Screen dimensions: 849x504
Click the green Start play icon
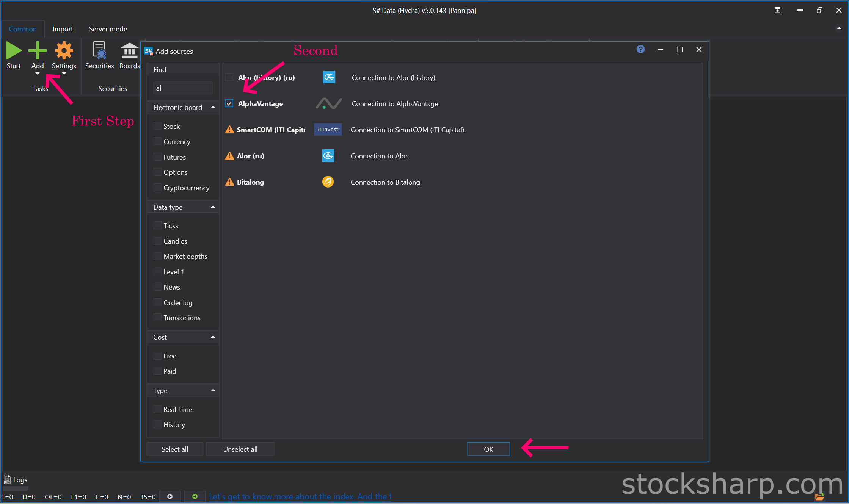point(14,51)
